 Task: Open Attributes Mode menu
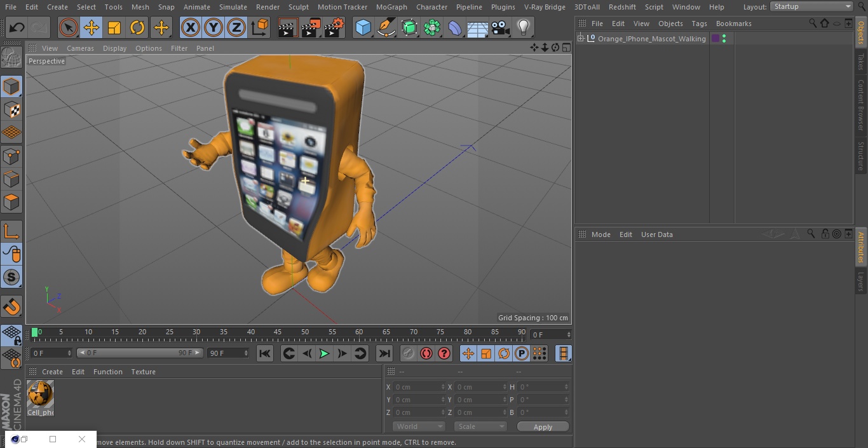(600, 234)
